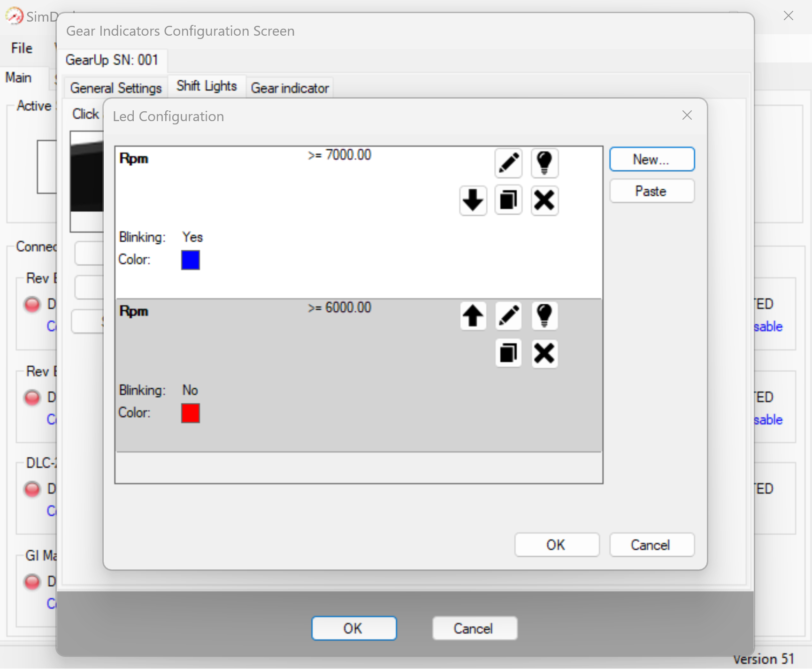Edit the 6000 RPM rule with pencil icon
Screen dimensions: 812x669
pyautogui.click(x=508, y=316)
